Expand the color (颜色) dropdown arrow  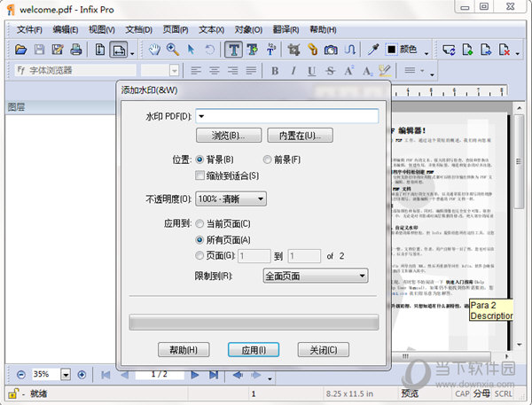[x=426, y=53]
